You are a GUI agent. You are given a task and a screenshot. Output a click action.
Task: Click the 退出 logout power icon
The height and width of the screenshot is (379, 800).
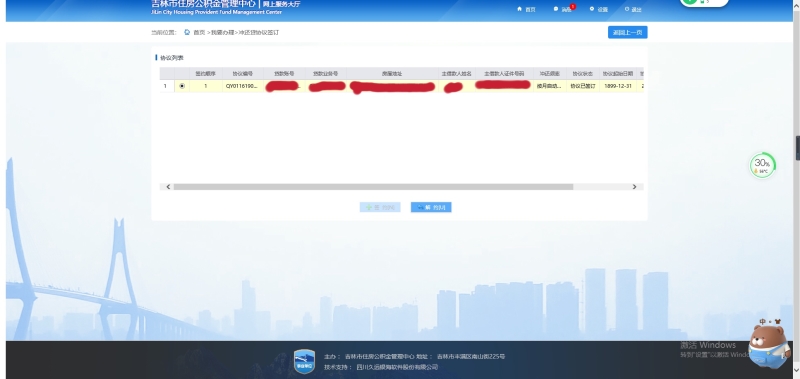[627, 9]
